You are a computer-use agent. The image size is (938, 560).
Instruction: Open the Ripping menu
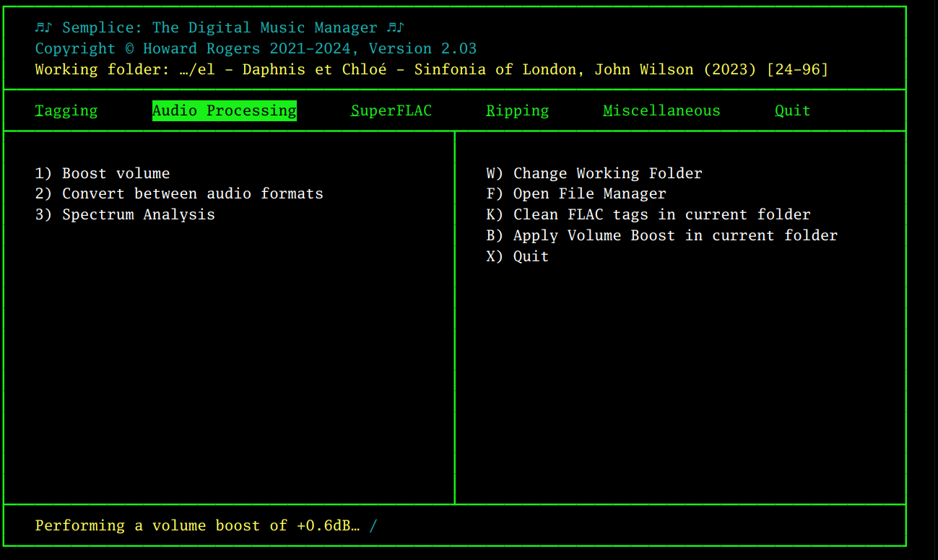tap(517, 110)
